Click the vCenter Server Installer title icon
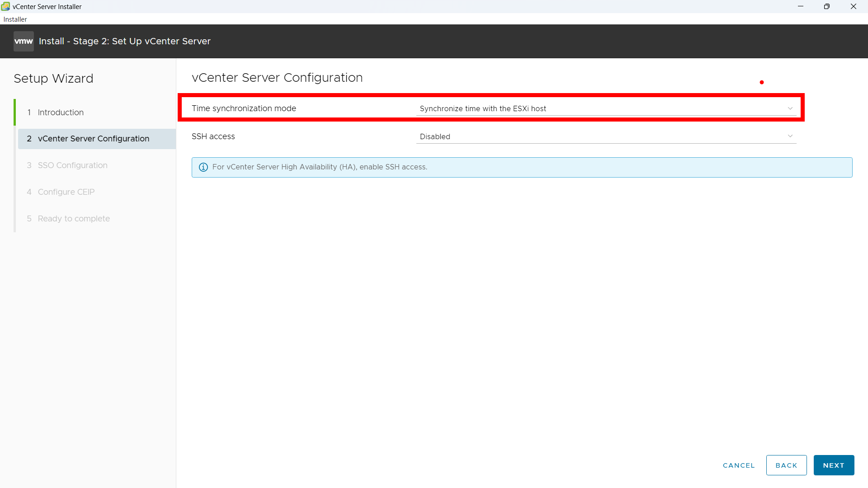Image resolution: width=868 pixels, height=488 pixels. 5,6
